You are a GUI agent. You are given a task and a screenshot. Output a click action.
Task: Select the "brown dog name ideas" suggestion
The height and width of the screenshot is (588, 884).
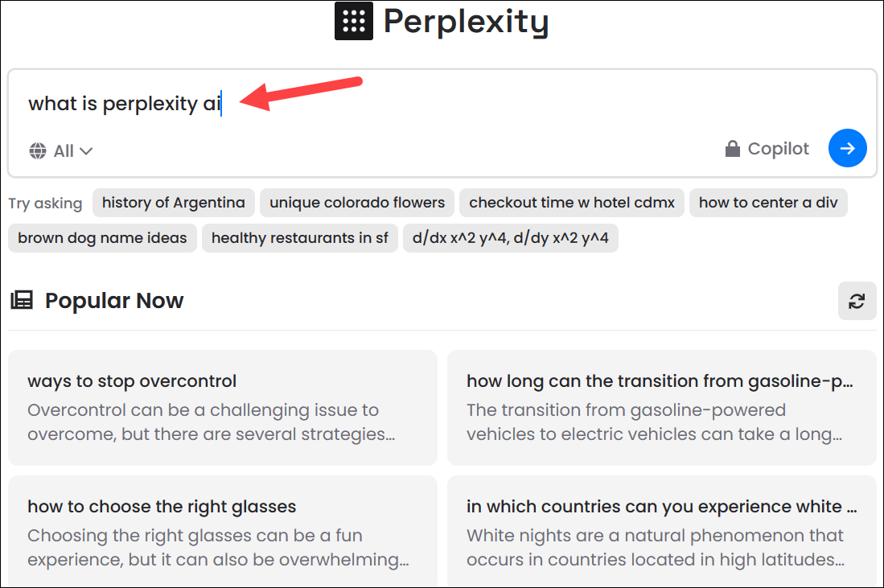pyautogui.click(x=101, y=237)
